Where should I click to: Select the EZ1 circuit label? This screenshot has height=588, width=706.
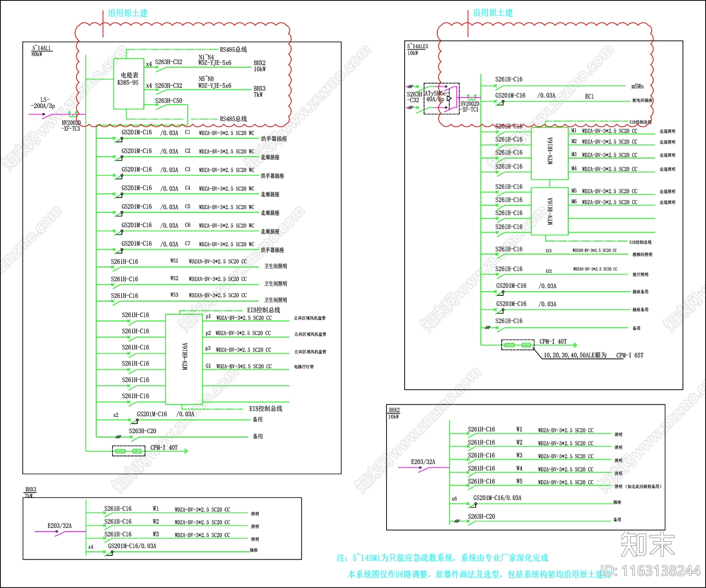[x=548, y=251]
